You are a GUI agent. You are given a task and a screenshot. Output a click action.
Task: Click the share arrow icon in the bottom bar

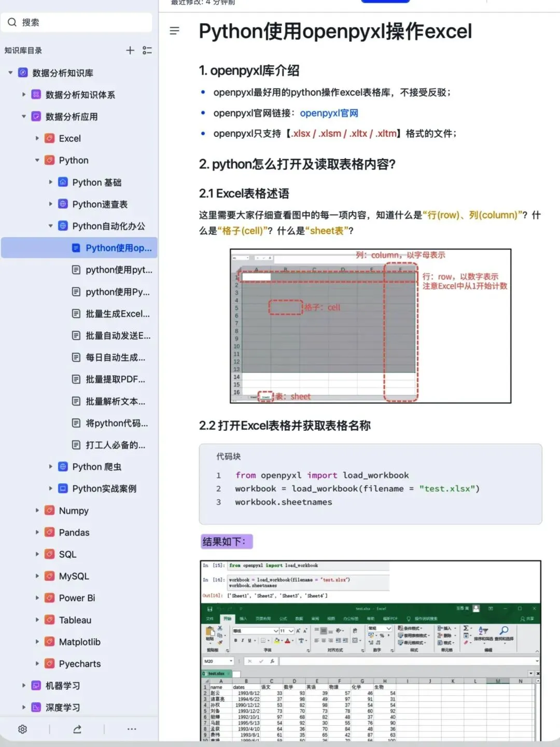coord(77,729)
